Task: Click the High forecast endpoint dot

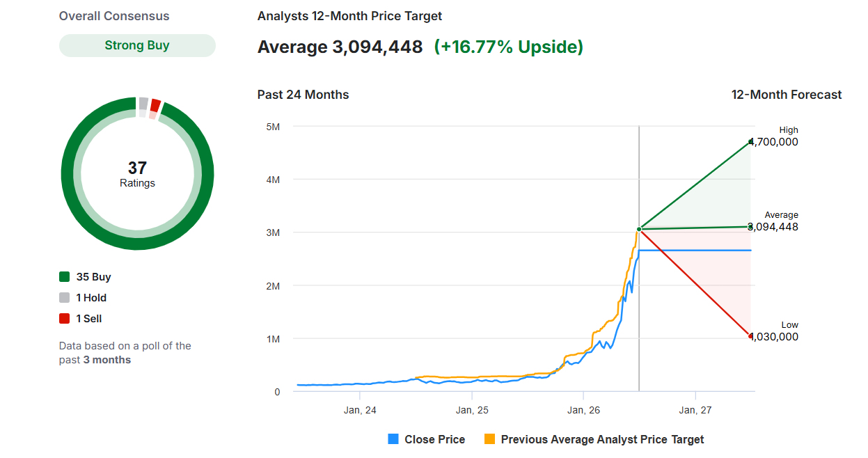Action: 751,142
